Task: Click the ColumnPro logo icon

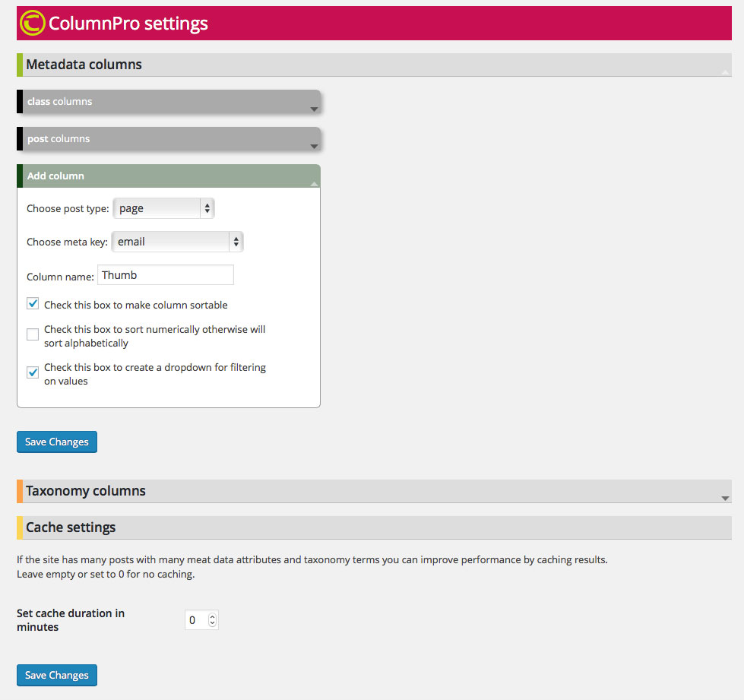Action: pyautogui.click(x=32, y=23)
